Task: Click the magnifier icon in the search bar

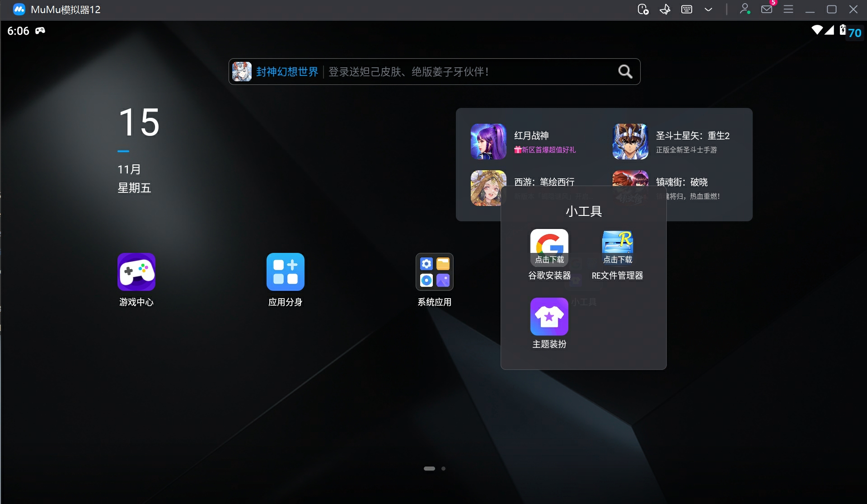Action: tap(625, 71)
